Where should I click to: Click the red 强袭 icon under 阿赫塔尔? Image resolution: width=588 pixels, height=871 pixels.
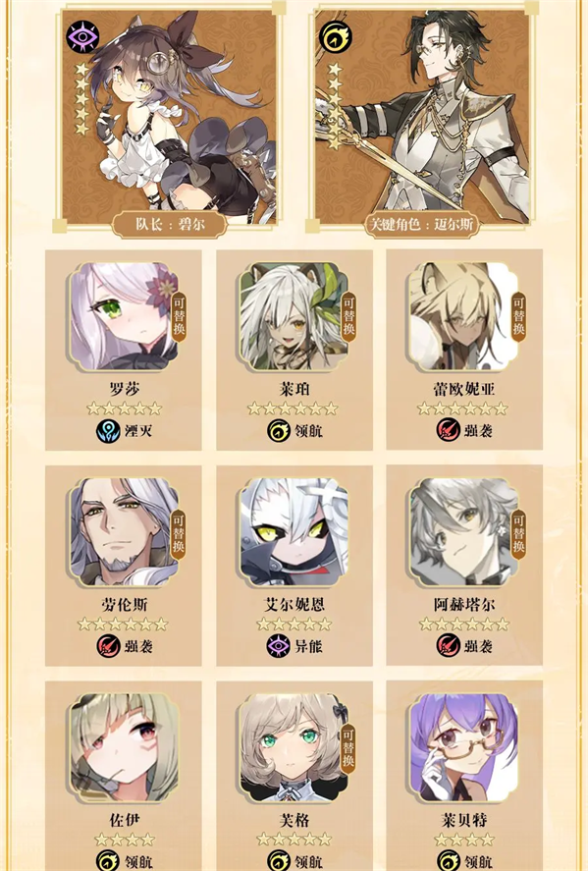tap(448, 646)
